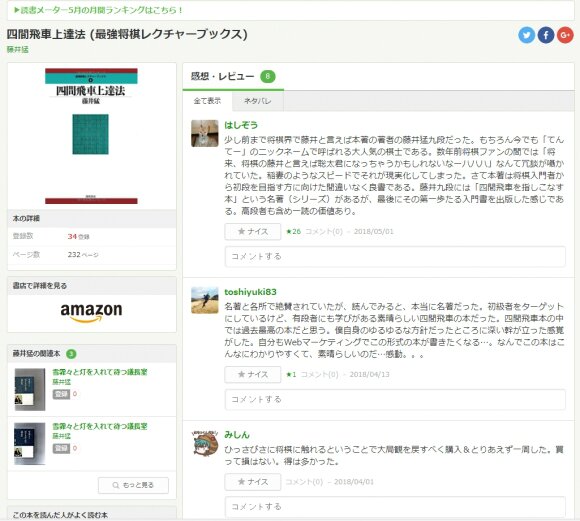
Task: Open comments link on みしん's review
Action: [x=304, y=482]
